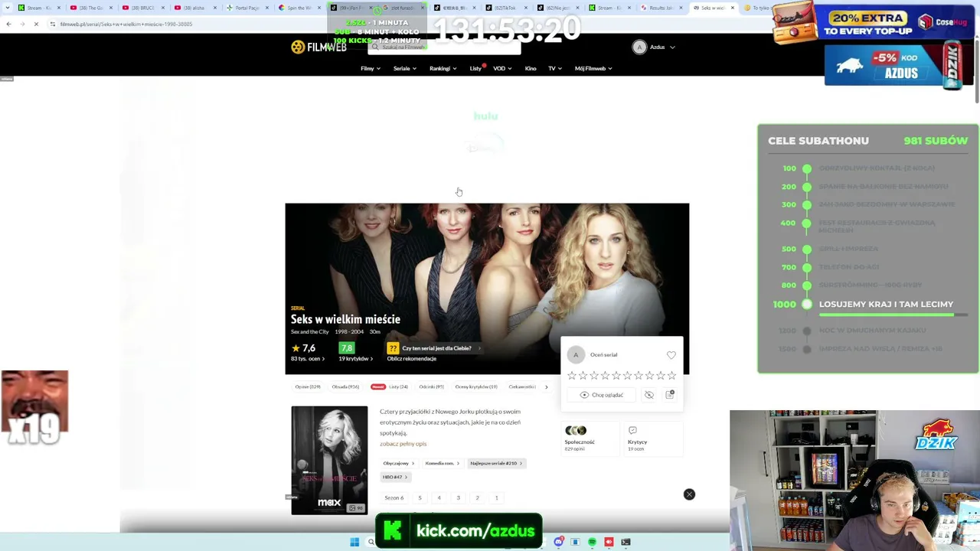Select season 5
This screenshot has width=980, height=551.
[x=420, y=498]
